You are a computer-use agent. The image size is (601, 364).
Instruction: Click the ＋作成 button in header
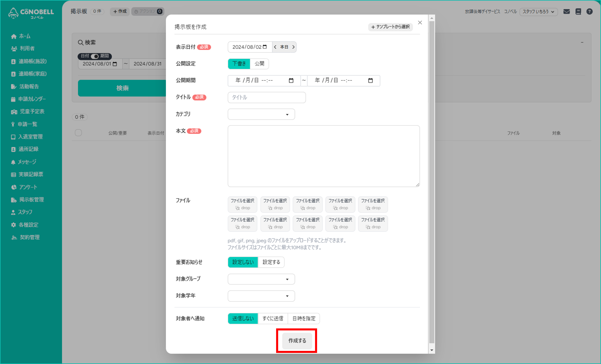coord(120,11)
